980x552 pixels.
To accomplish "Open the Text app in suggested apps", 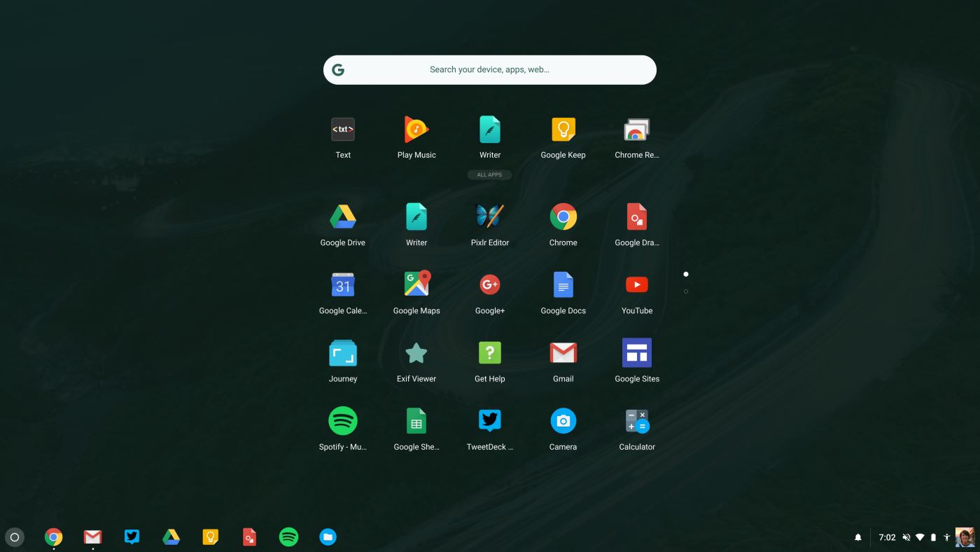I will 343,130.
